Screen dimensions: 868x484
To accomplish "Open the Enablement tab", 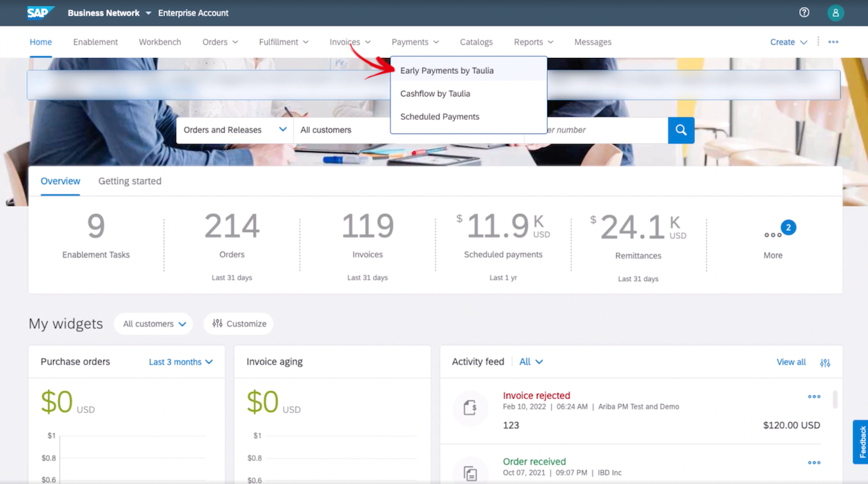I will click(95, 42).
